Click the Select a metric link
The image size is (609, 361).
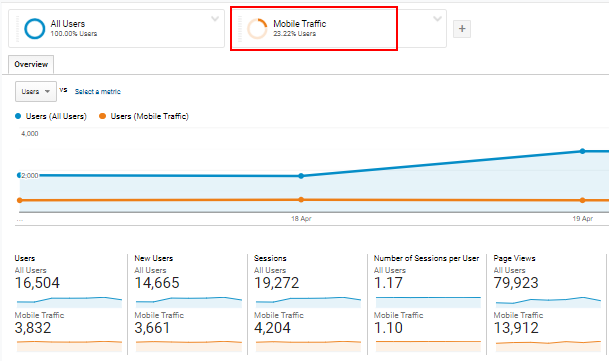pos(97,92)
